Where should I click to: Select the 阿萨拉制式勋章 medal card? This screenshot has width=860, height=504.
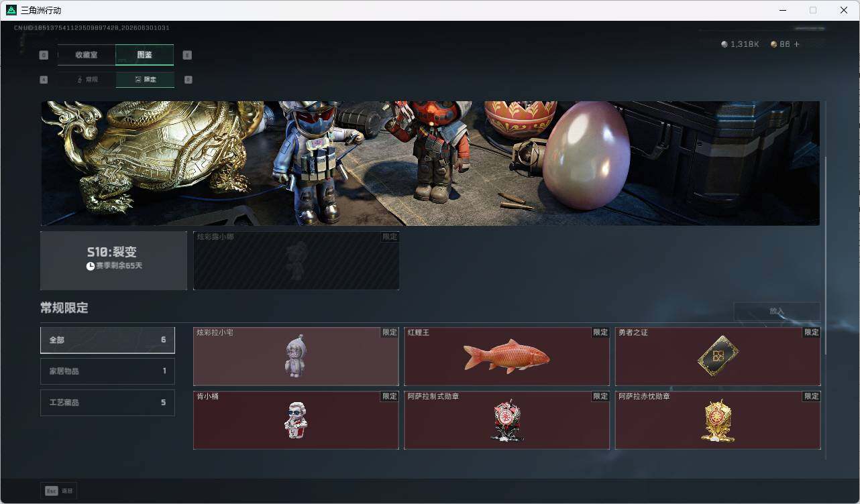(506, 420)
